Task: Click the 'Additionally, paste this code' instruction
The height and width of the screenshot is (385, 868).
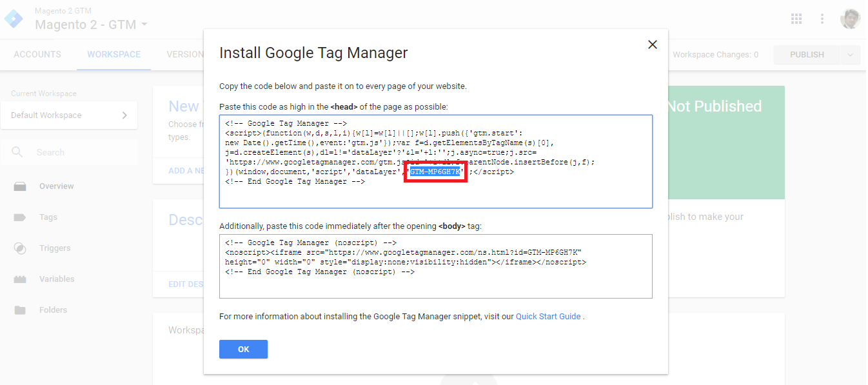Action: coord(350,226)
